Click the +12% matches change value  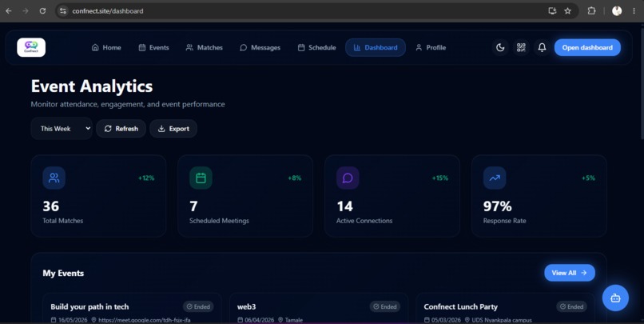point(146,178)
